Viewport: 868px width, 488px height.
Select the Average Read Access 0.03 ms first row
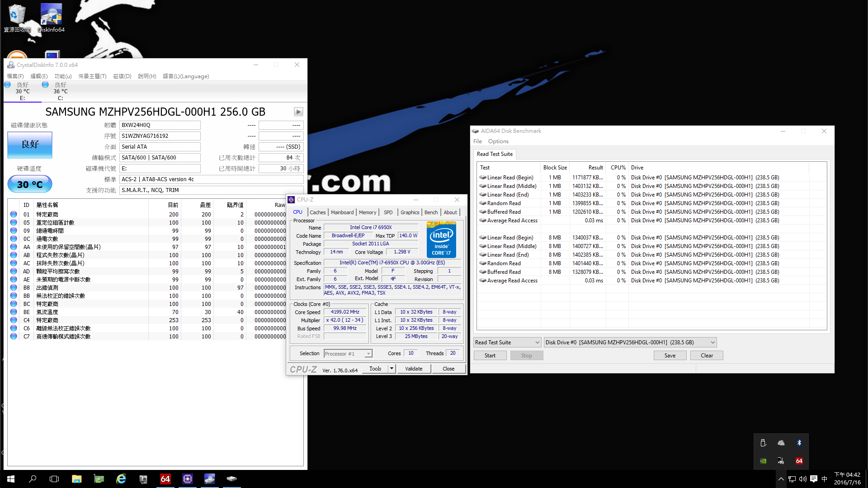point(652,221)
